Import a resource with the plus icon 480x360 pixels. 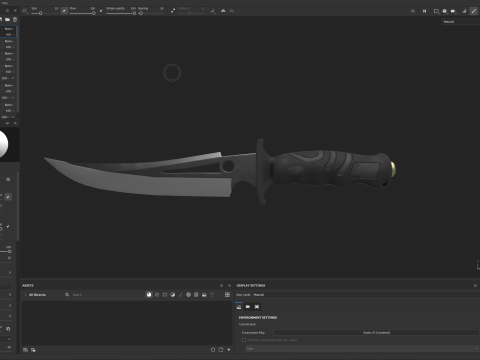229,350
